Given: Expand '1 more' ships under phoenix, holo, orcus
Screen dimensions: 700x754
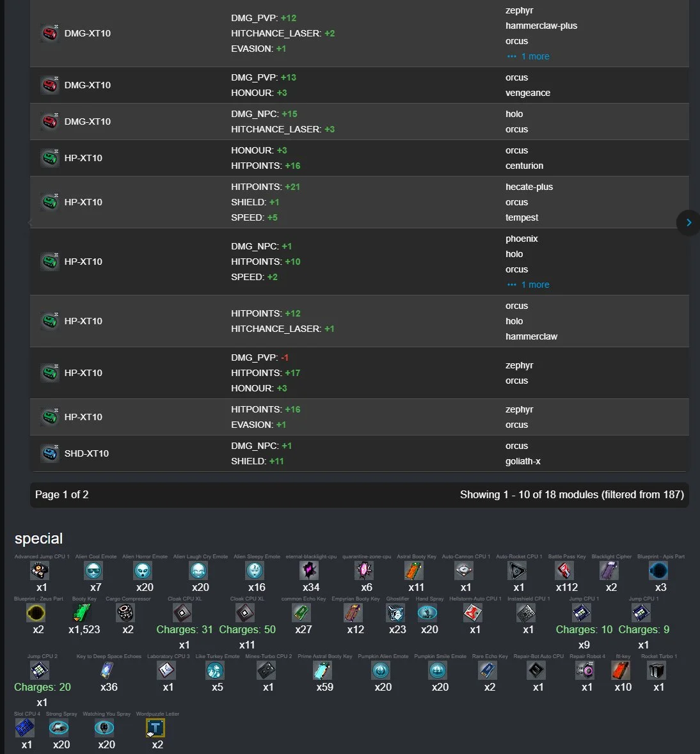Looking at the screenshot, I should [x=534, y=285].
